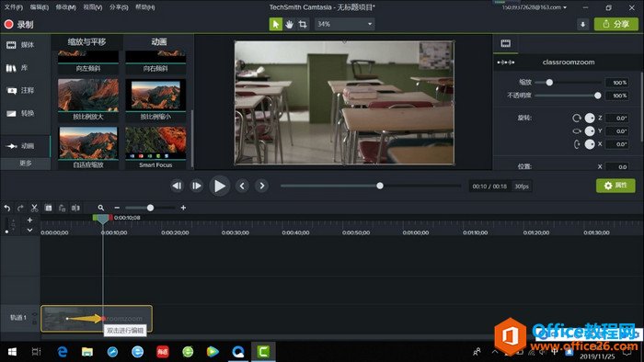Open the 帮助(H) menu
The height and width of the screenshot is (362, 644).
(x=145, y=7)
